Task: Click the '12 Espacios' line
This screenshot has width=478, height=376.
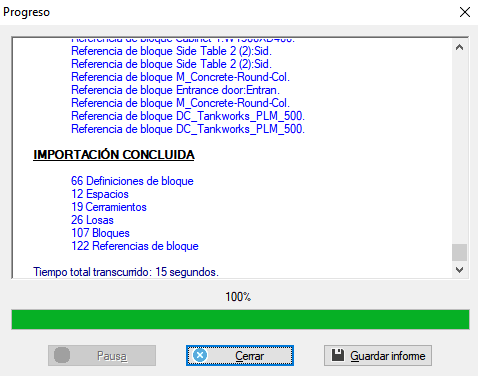Action: [100, 194]
